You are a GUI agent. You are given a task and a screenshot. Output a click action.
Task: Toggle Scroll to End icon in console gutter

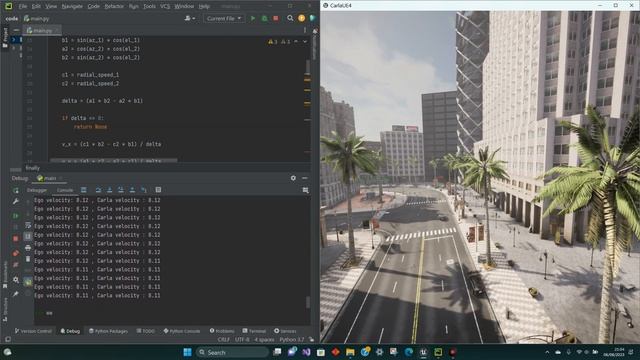click(28, 236)
